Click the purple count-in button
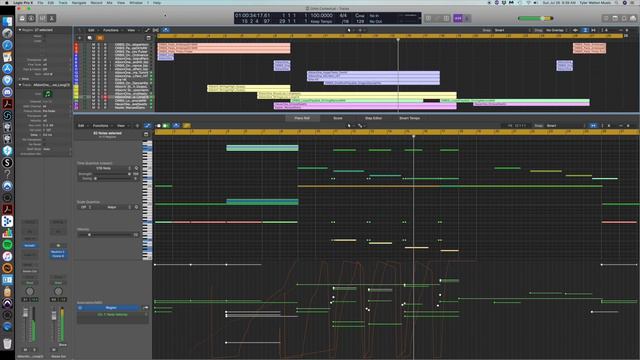640x360 pixels. point(458,18)
